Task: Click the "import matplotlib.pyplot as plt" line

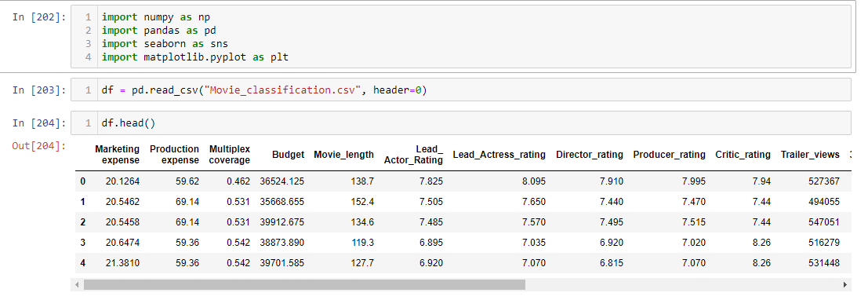Action: 195,57
